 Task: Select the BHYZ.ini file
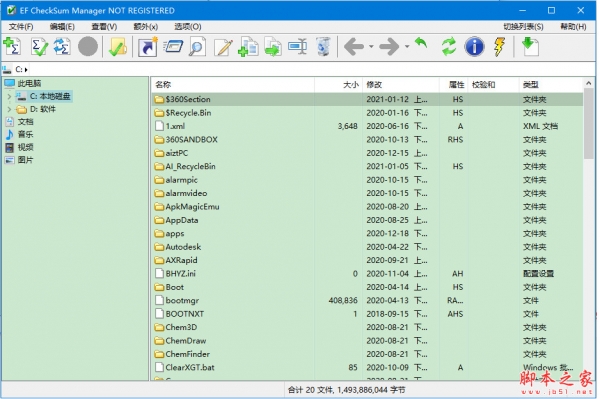click(367, 274)
